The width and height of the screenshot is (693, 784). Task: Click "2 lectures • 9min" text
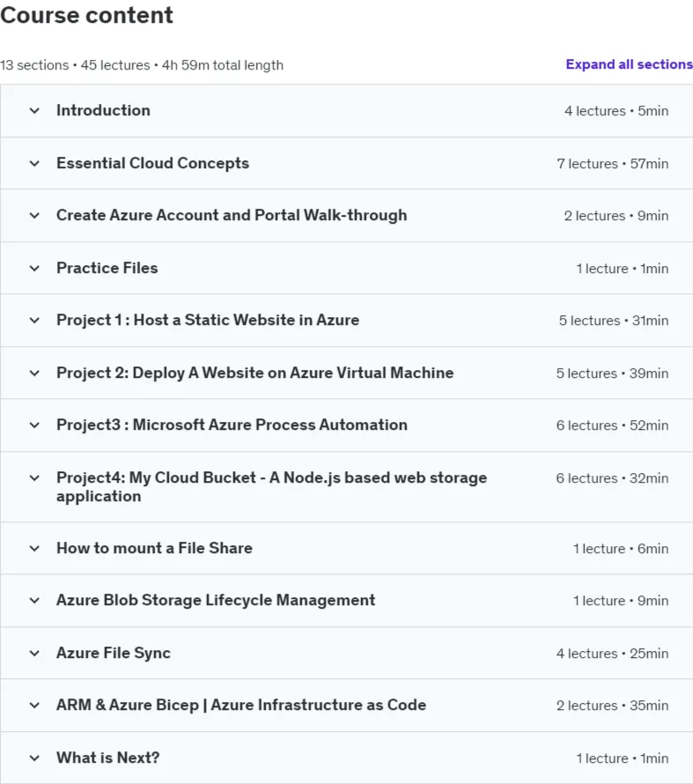(x=616, y=216)
